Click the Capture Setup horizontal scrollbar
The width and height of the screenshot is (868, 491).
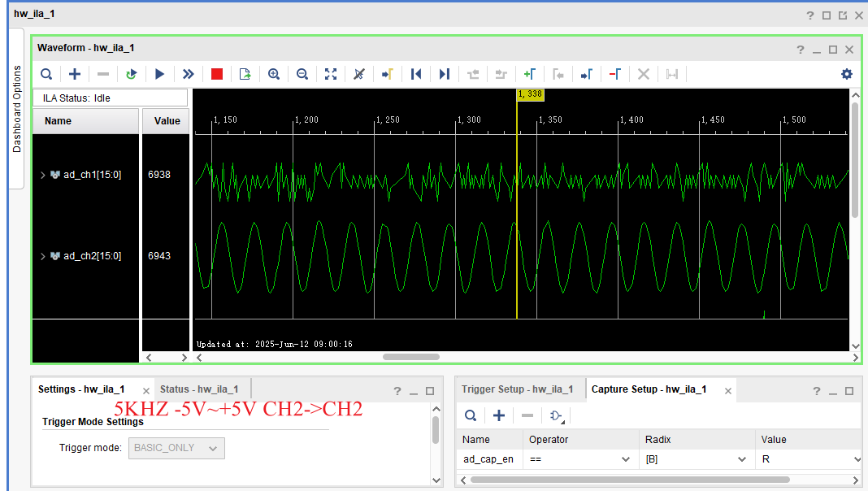click(x=630, y=480)
